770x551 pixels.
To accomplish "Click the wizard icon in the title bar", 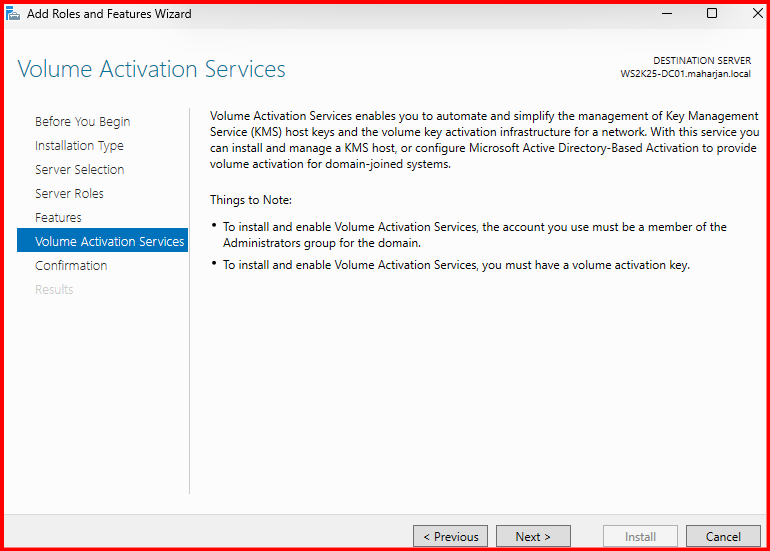I will (13, 14).
